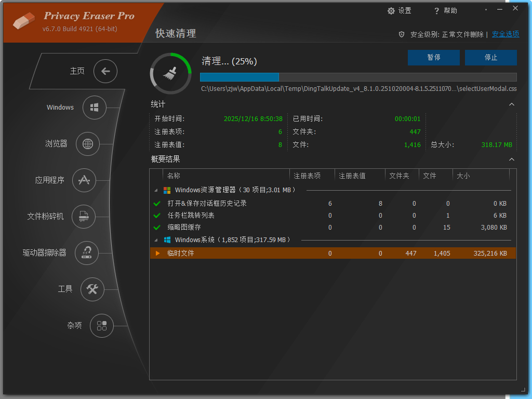
Task: Collapse the 统计 statistics section
Action: click(512, 104)
